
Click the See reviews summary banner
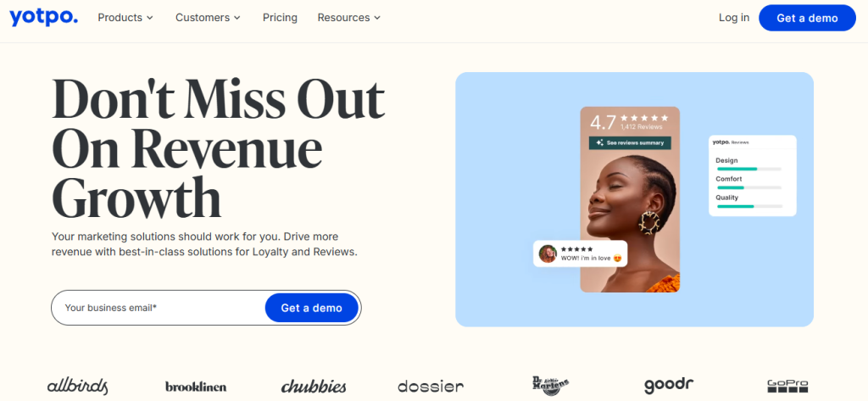[x=630, y=143]
